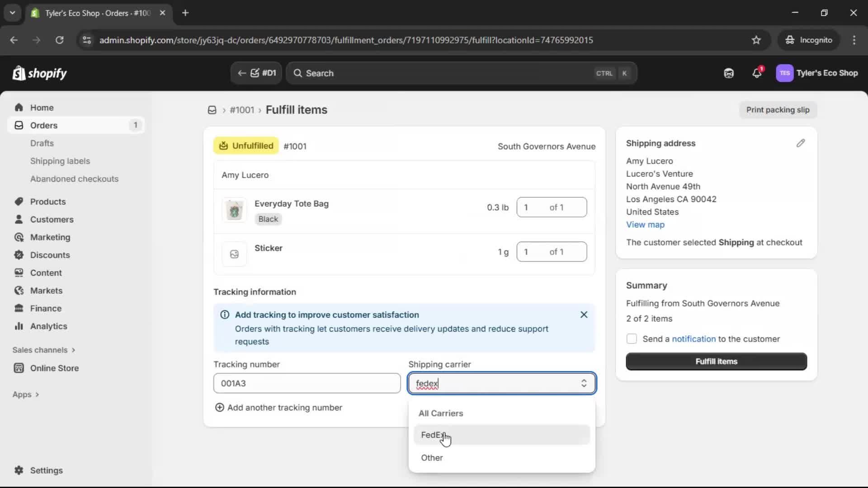Viewport: 868px width, 488px height.
Task: Expand the Sales channels section
Action: pyautogui.click(x=43, y=350)
